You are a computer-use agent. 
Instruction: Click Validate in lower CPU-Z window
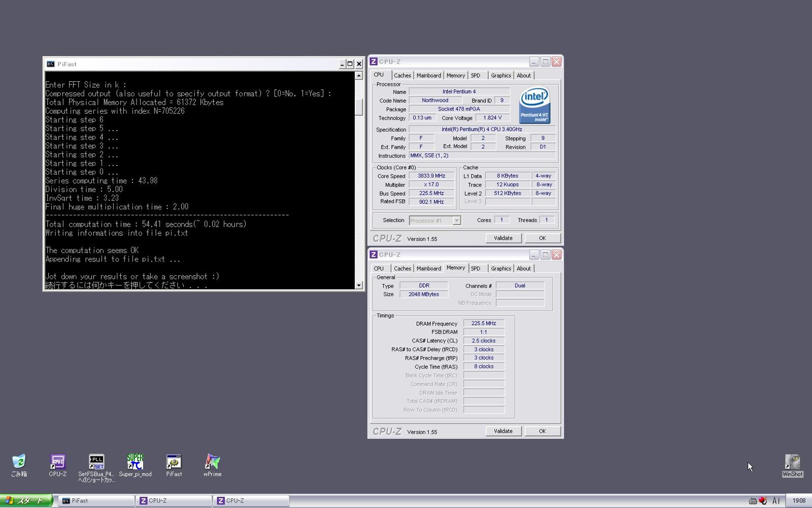coord(503,431)
